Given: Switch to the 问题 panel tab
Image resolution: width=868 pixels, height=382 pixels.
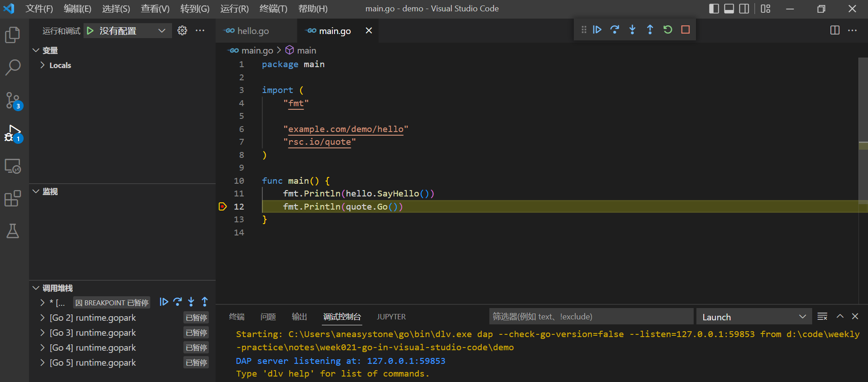Looking at the screenshot, I should (268, 317).
